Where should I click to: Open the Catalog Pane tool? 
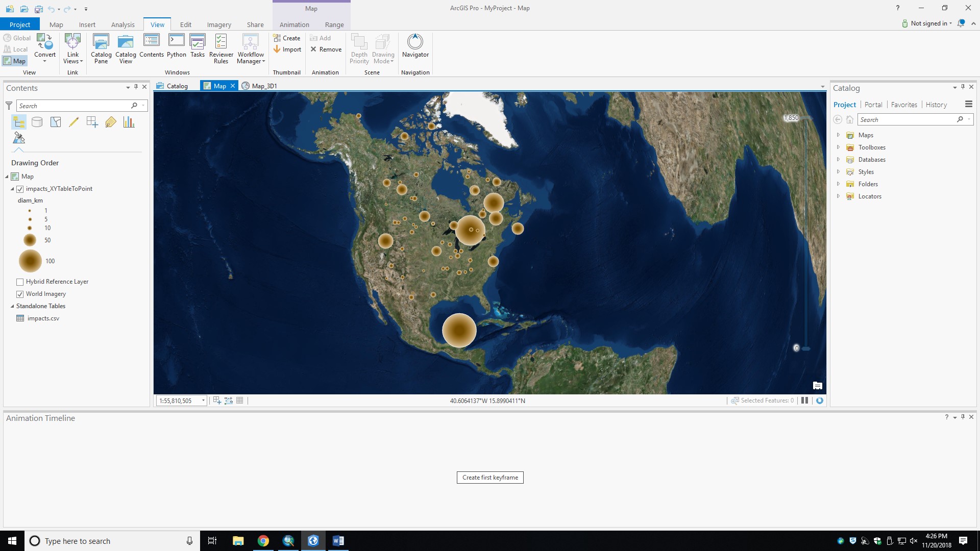click(x=101, y=48)
